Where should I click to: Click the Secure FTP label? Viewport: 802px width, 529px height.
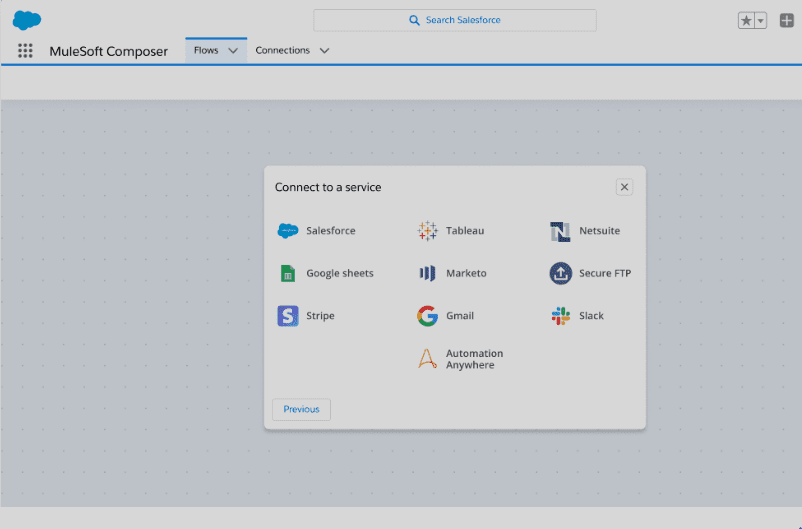[x=605, y=273]
